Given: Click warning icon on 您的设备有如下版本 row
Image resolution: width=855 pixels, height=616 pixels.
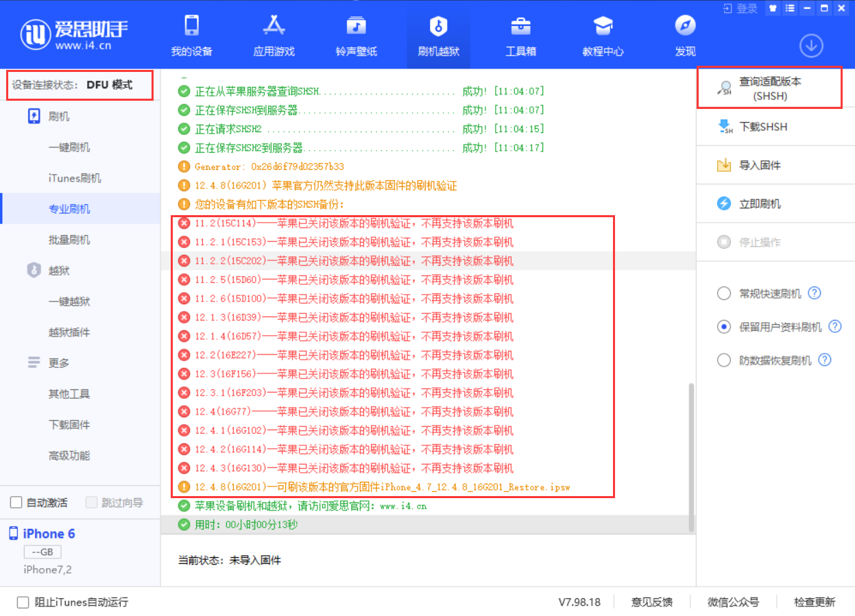Looking at the screenshot, I should pyautogui.click(x=184, y=204).
